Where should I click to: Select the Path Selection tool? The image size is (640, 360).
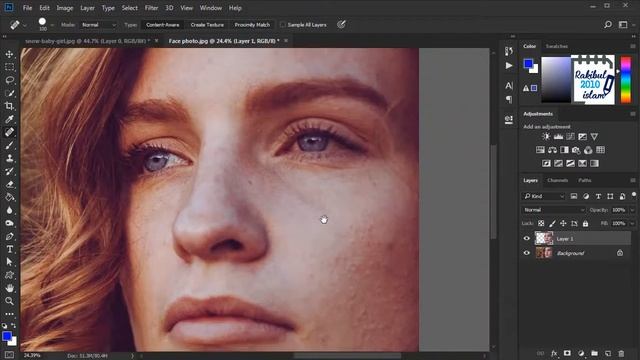[x=9, y=262]
